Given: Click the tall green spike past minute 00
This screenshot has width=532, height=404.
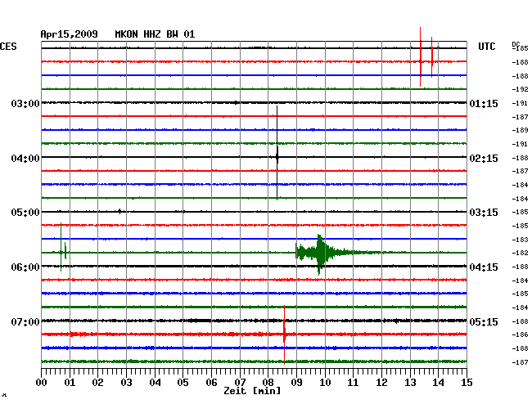Looking at the screenshot, I should (x=61, y=247).
